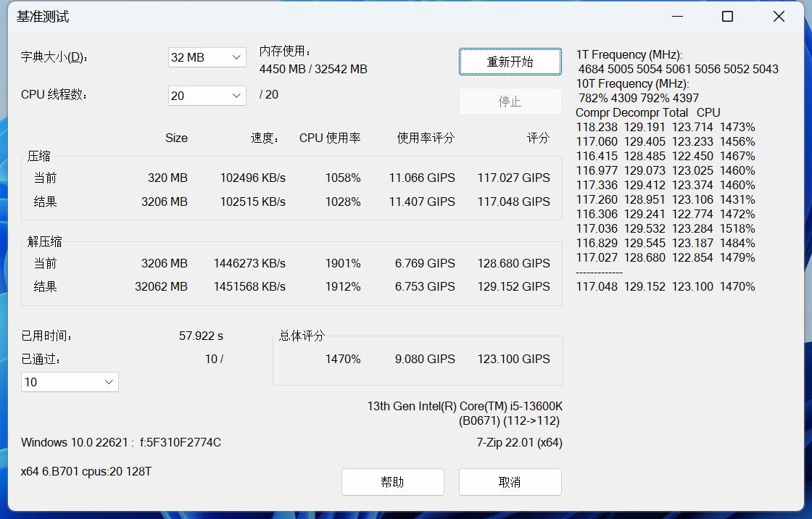Viewport: 812px width, 519px height.
Task: Click the 13th Gen Intel Core i5-13600K text
Action: coord(467,407)
